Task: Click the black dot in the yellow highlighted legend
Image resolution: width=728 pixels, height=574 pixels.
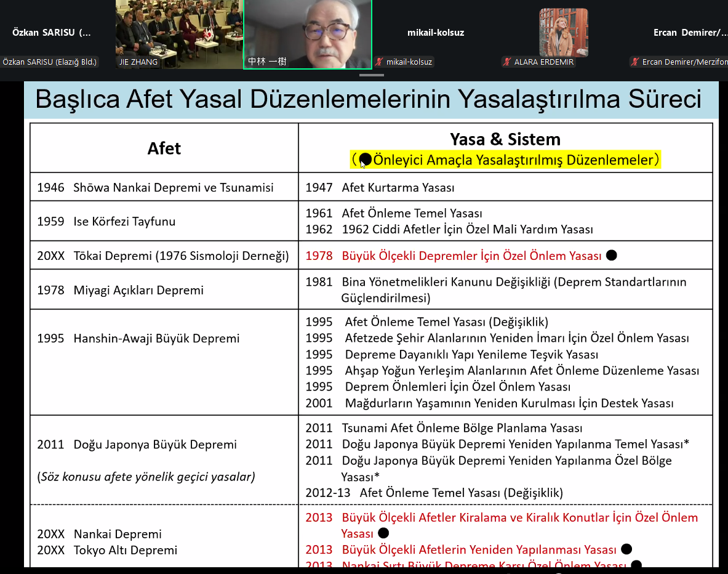Action: coord(366,160)
